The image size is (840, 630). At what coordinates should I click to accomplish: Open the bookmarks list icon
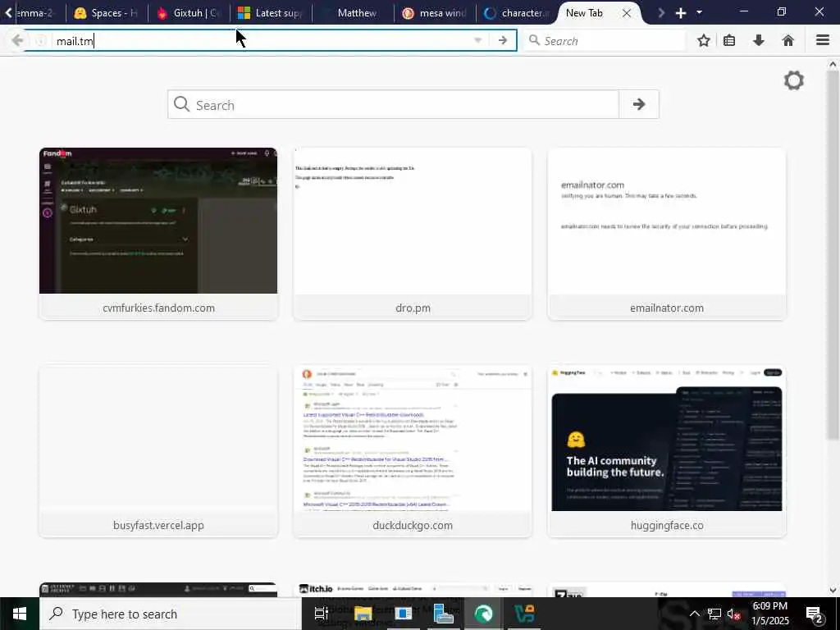729,41
